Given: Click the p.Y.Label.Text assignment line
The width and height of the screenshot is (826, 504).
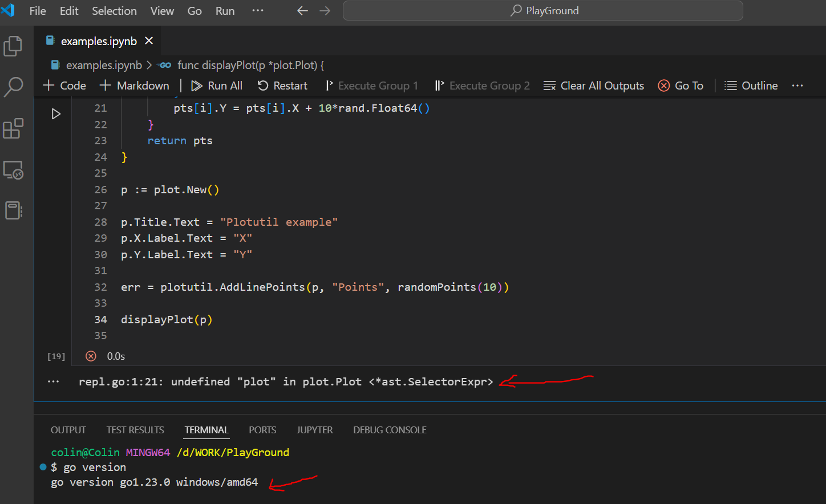Looking at the screenshot, I should click(187, 255).
